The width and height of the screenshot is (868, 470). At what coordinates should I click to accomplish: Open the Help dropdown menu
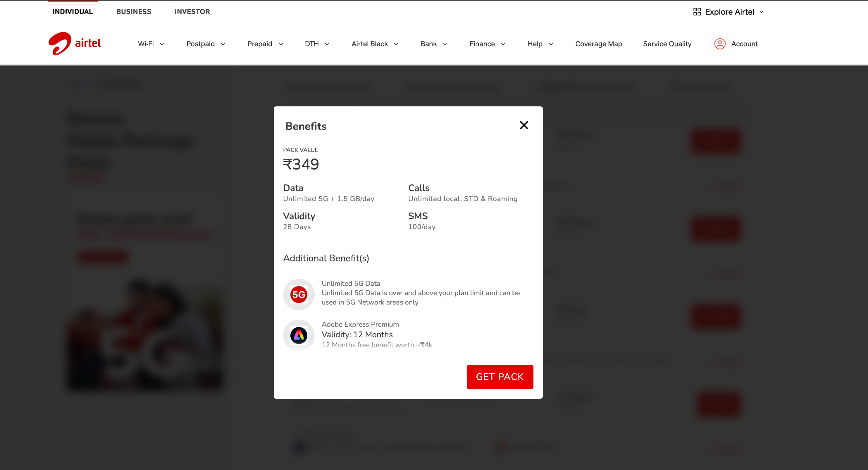(x=540, y=44)
